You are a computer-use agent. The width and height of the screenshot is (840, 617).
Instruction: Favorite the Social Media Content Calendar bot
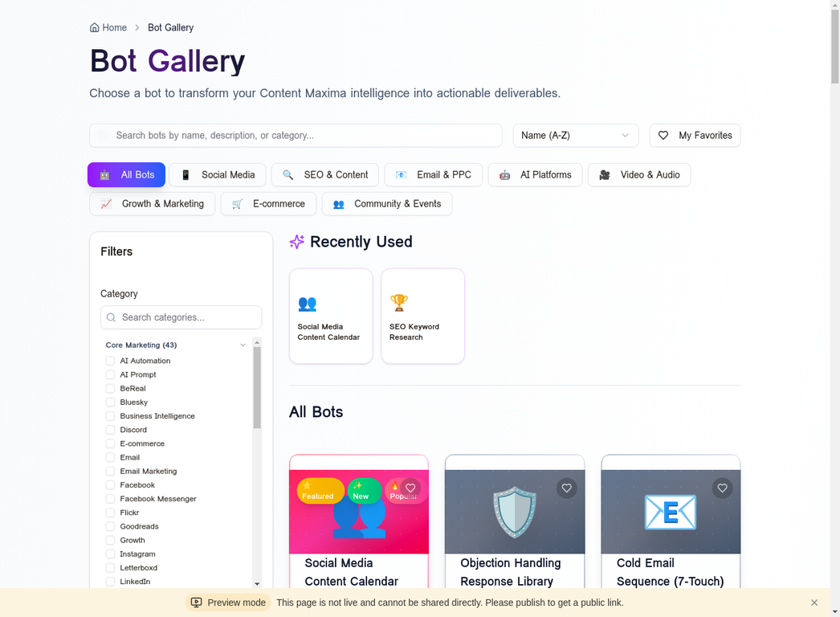click(x=410, y=488)
